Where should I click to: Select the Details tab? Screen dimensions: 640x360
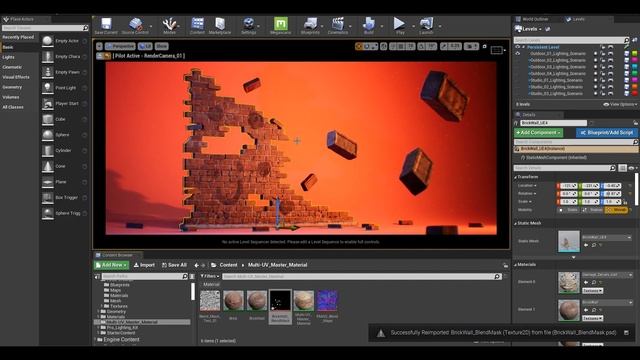pyautogui.click(x=529, y=115)
